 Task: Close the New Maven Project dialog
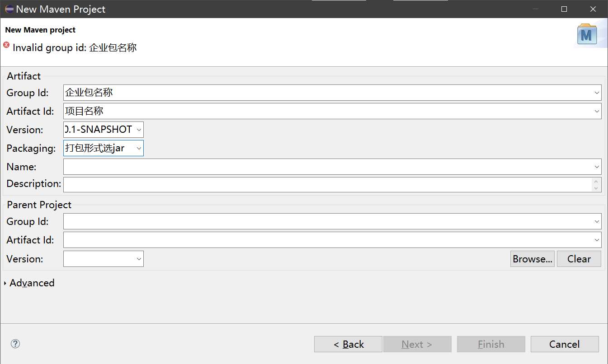tap(593, 9)
